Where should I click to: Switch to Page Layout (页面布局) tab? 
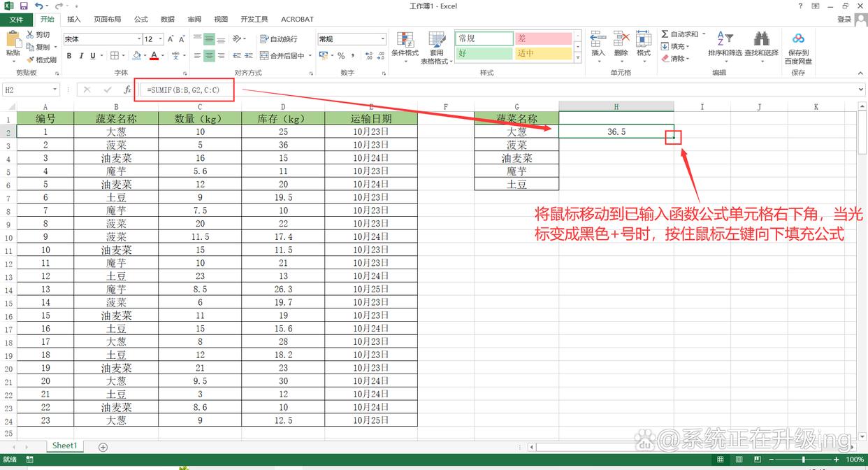click(108, 20)
